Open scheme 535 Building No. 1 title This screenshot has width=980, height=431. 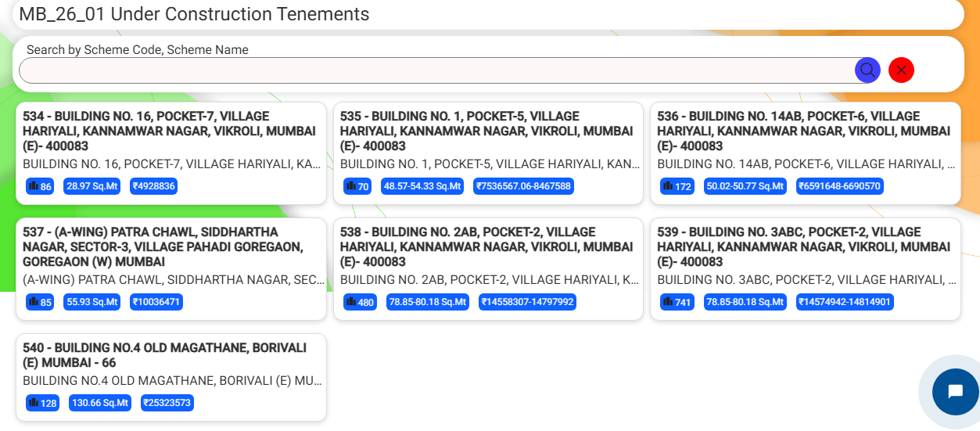coord(486,131)
